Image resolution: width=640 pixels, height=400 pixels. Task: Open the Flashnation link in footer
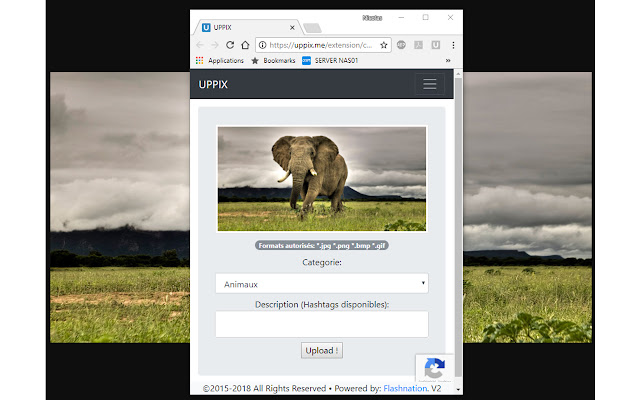pos(405,388)
